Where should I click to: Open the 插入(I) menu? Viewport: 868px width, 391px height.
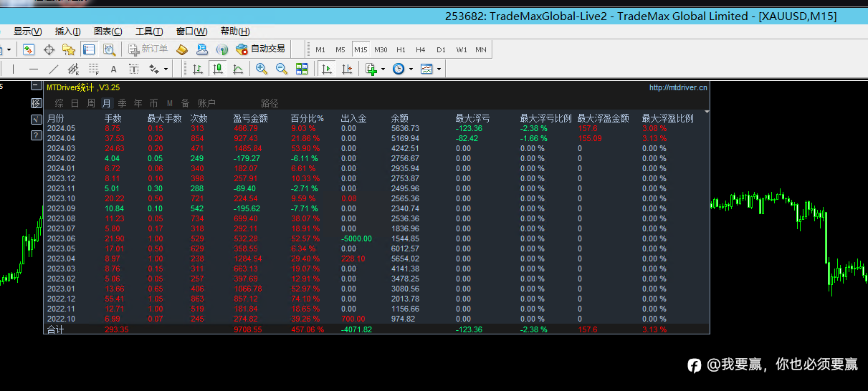68,32
